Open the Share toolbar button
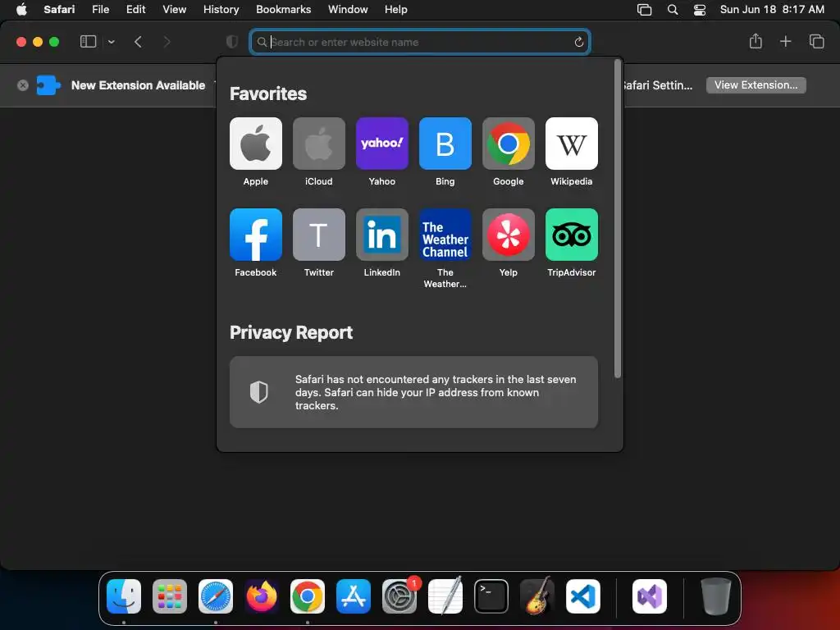Screen dimensions: 840x630 tap(756, 41)
